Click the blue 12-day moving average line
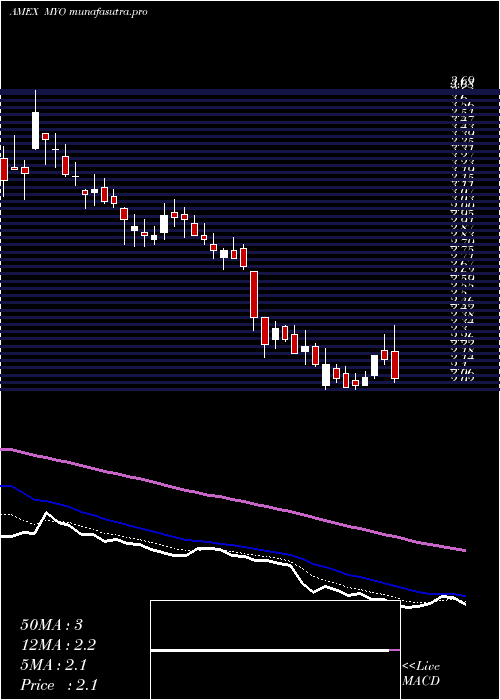Viewport: 500px width, 700px height. 232,545
